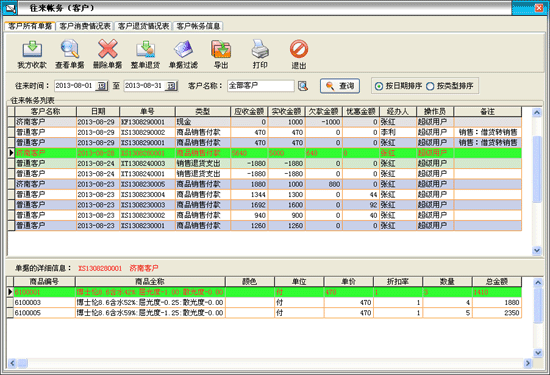Click down arrow of detail list scrollbar
Image resolution: width=550 pixels, height=375 pixels.
click(x=538, y=353)
